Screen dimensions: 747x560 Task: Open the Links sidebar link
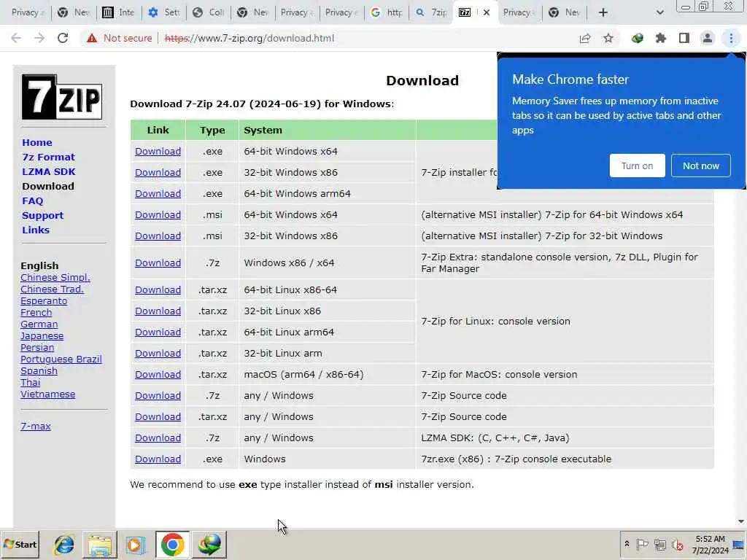tap(36, 230)
